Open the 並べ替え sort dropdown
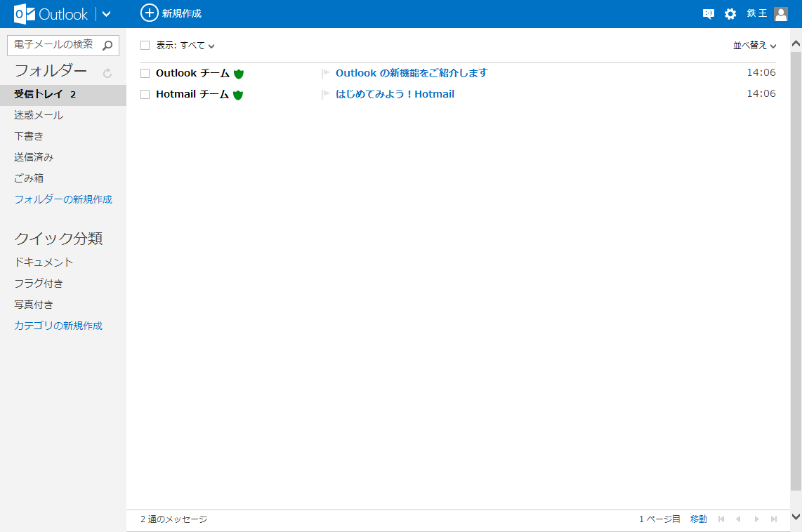The height and width of the screenshot is (532, 802). (x=754, y=46)
